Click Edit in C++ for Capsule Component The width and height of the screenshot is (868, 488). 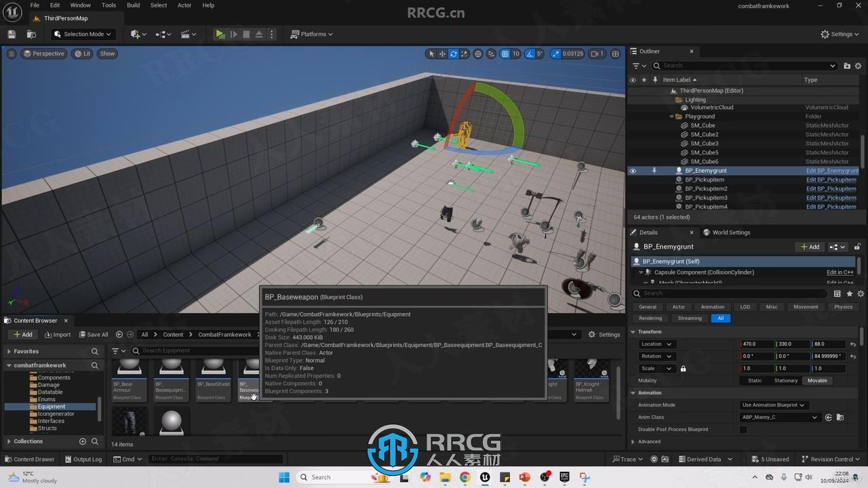pos(840,272)
